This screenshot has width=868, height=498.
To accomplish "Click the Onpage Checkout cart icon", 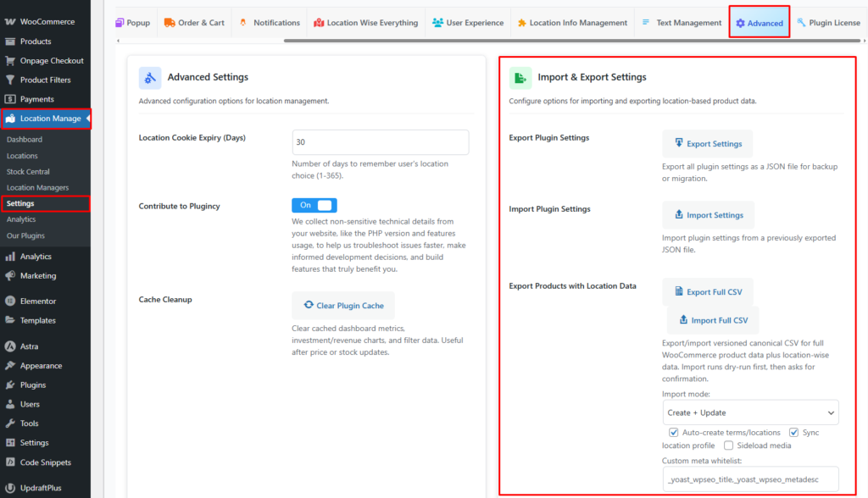I will [x=10, y=61].
